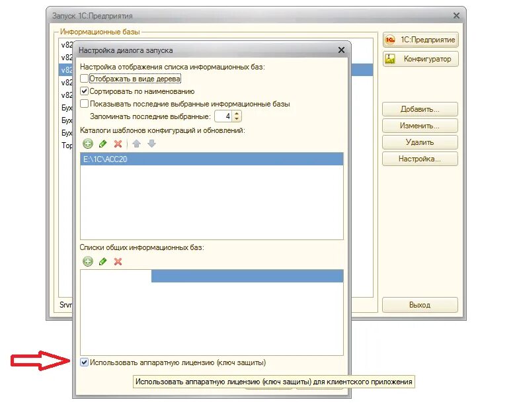Image resolution: width=517 pixels, height=420 pixels.
Task: Click the 'Изменить...' button
Action: pyautogui.click(x=420, y=126)
